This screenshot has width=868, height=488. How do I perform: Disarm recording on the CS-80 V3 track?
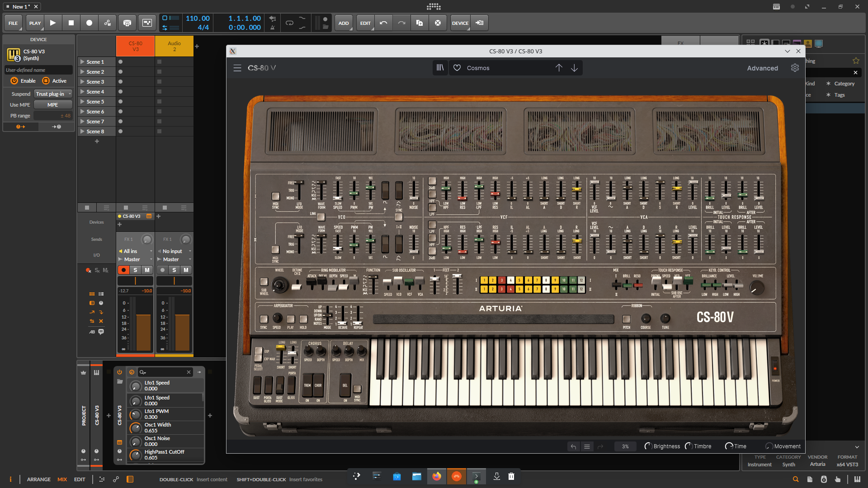pos(123,270)
